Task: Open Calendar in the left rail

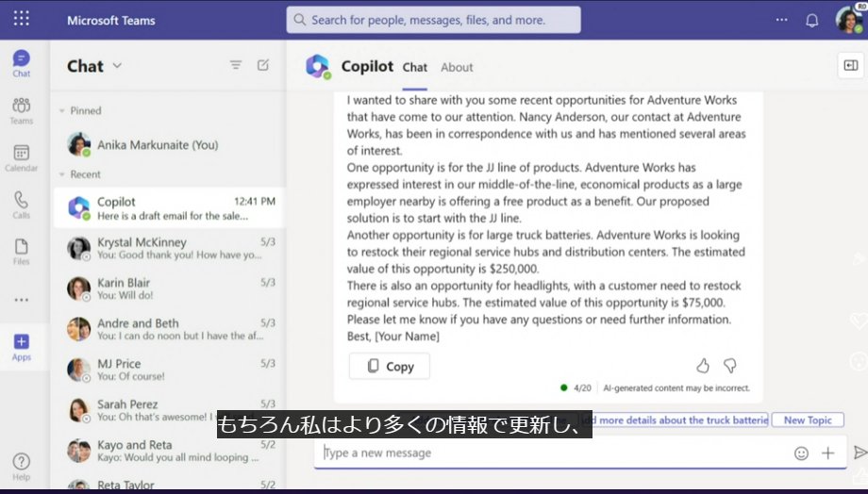Action: pos(21,158)
